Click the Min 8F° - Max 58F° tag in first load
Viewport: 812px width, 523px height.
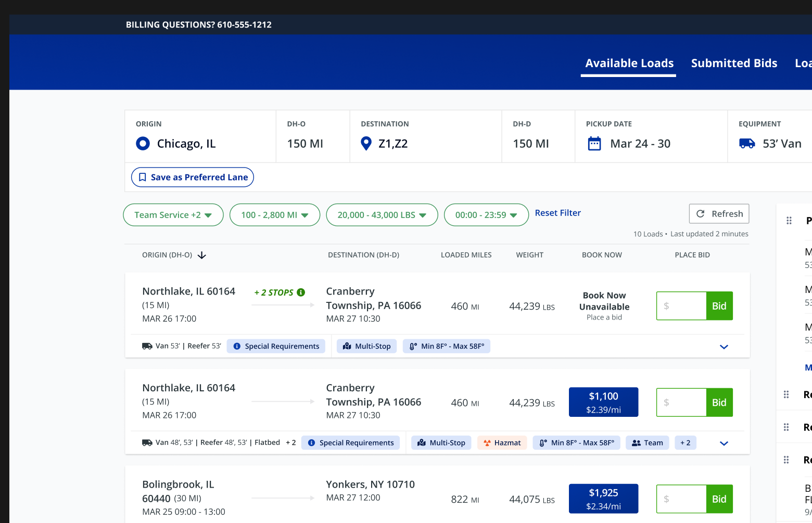click(447, 346)
